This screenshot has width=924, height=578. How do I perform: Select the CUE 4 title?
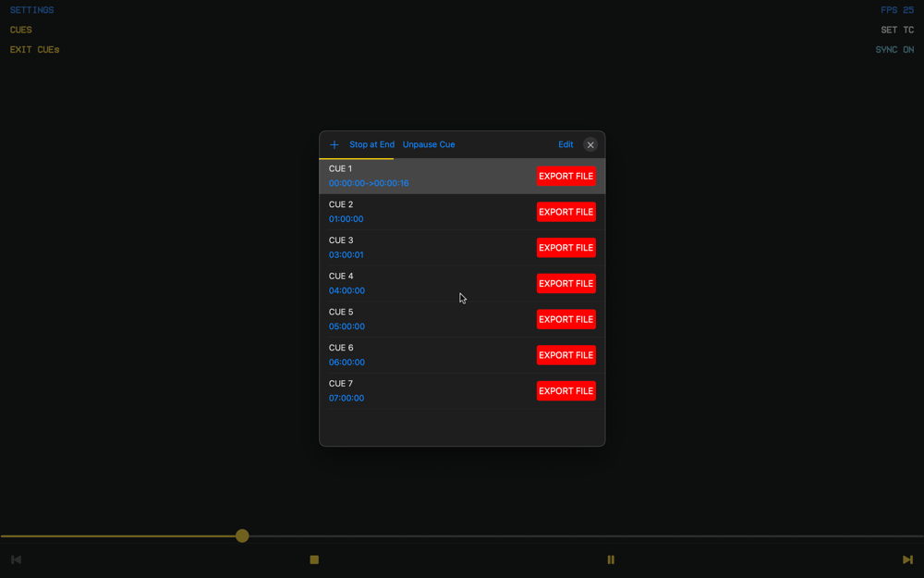pyautogui.click(x=341, y=276)
